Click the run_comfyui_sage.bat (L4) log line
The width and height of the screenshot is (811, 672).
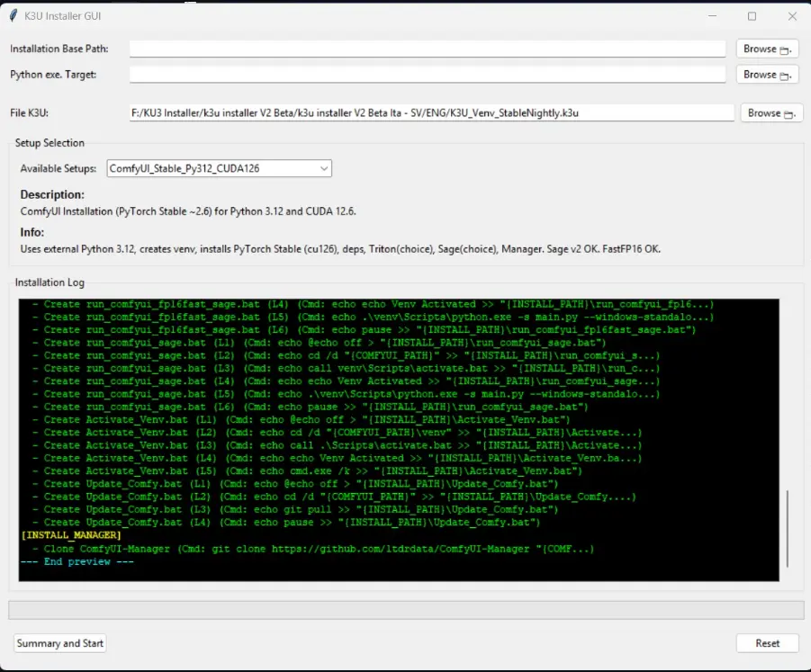(346, 381)
